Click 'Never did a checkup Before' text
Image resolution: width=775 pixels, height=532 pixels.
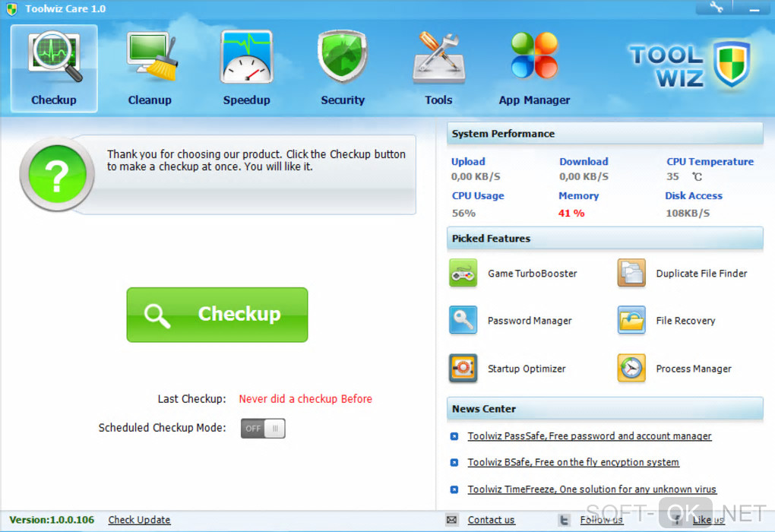pyautogui.click(x=305, y=399)
